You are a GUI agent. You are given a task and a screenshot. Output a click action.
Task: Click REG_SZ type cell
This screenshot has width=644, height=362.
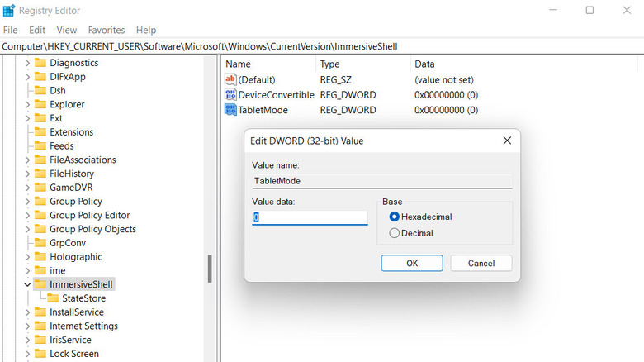pos(335,79)
